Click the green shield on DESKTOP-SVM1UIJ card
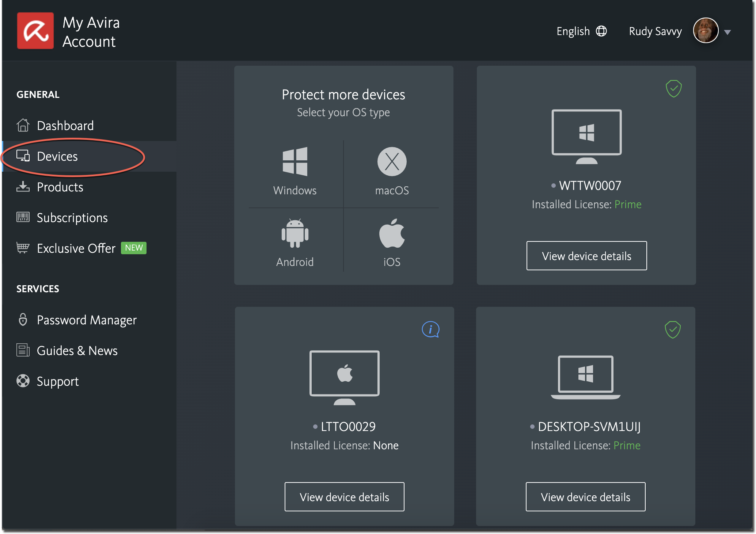The width and height of the screenshot is (756, 534). (672, 330)
